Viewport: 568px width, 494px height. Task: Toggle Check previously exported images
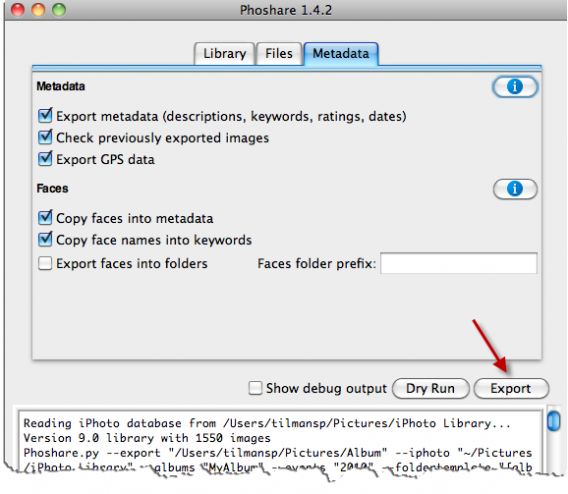pyautogui.click(x=45, y=137)
